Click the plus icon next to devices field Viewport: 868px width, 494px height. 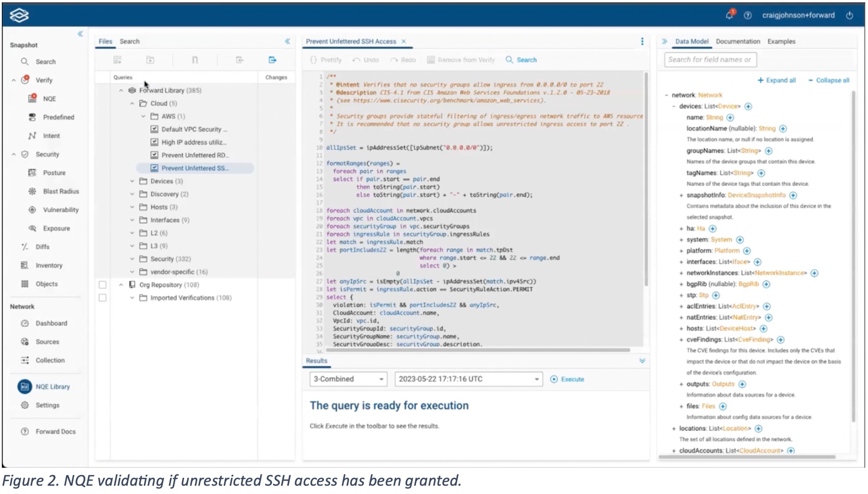pyautogui.click(x=748, y=106)
